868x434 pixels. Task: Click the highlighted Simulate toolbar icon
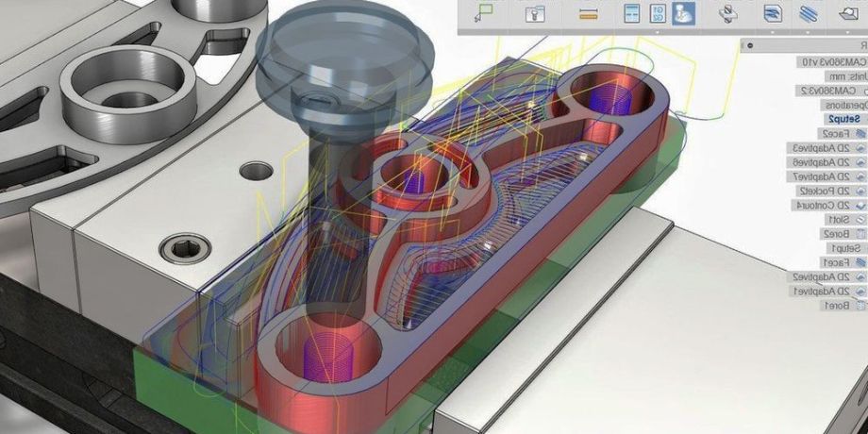[x=684, y=13]
